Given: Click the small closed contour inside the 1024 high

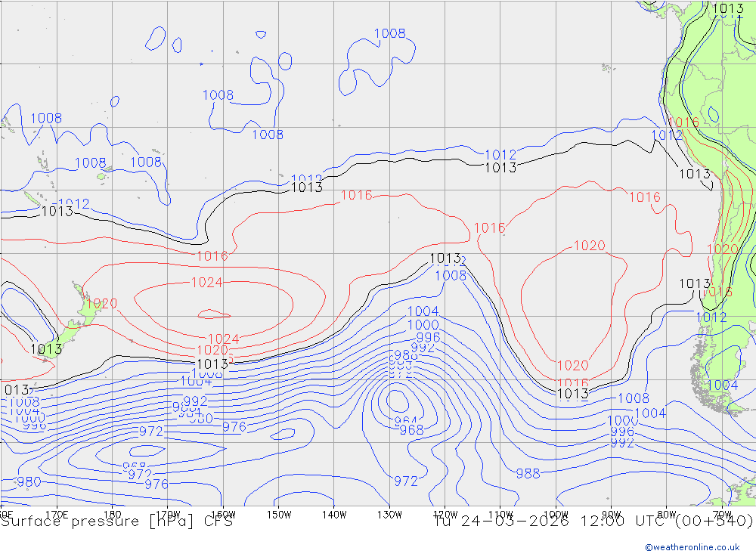Looking at the screenshot, I should coord(214,314).
